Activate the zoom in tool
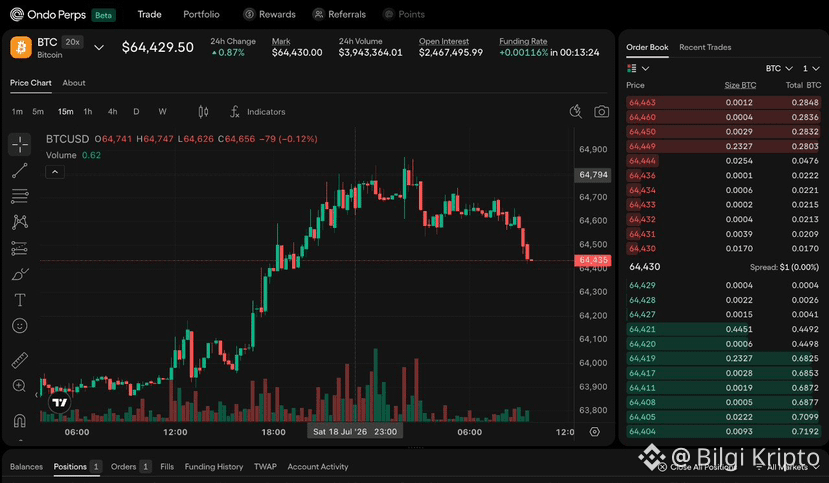 [20, 386]
